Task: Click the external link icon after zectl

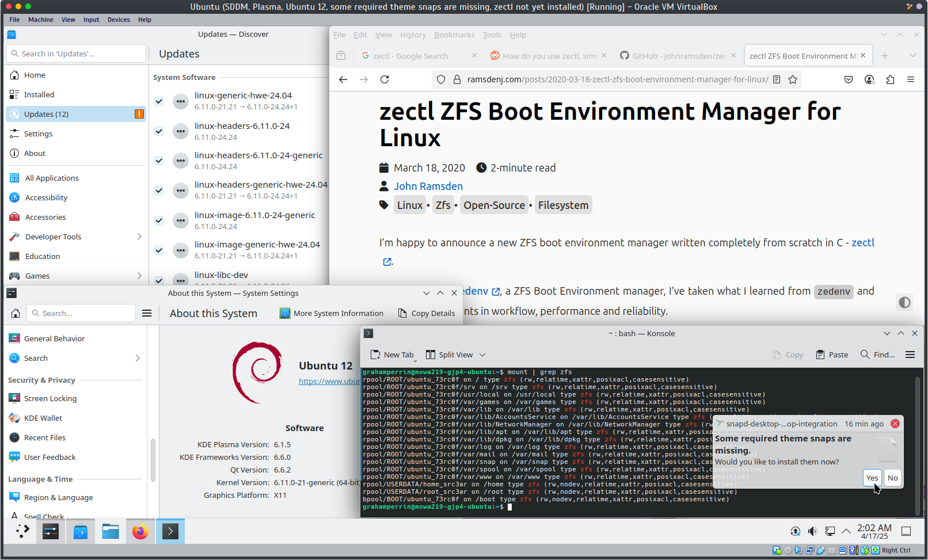Action: (387, 262)
